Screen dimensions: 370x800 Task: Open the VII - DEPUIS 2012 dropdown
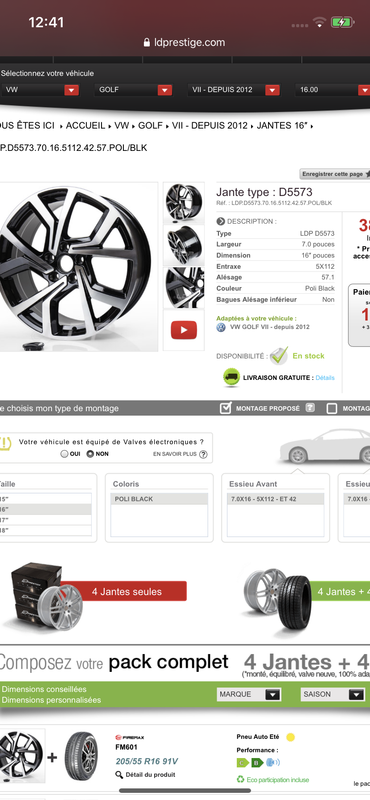[234, 90]
